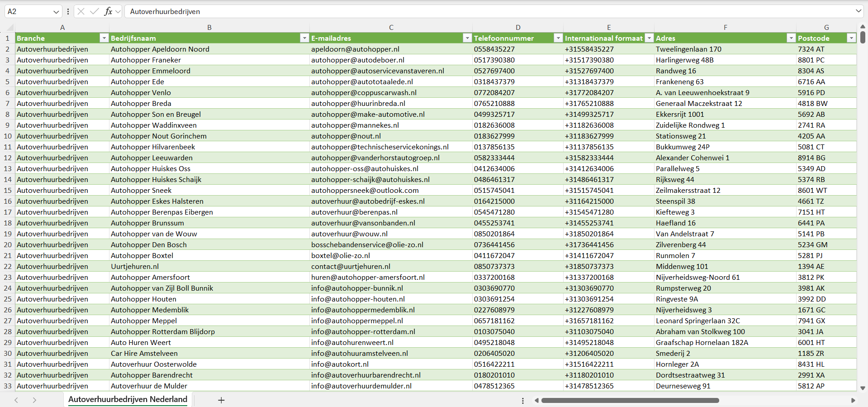Open the Postcode filter dropdown
868x407 pixels.
tap(851, 38)
